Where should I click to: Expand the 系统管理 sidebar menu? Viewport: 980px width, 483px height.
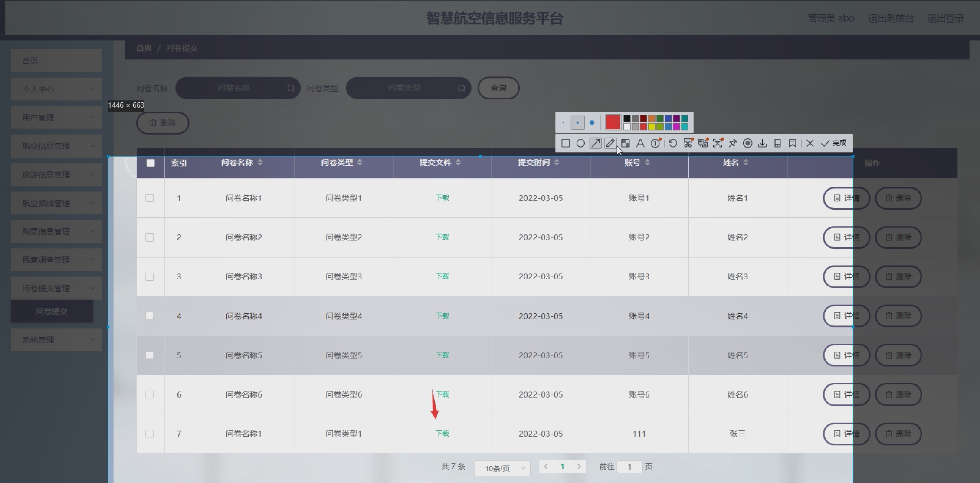(x=56, y=340)
